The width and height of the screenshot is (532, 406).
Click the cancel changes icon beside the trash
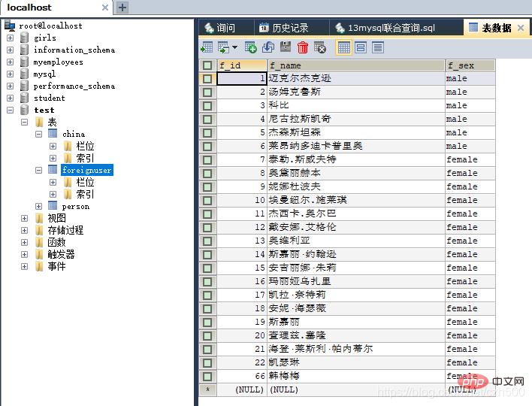(x=320, y=47)
